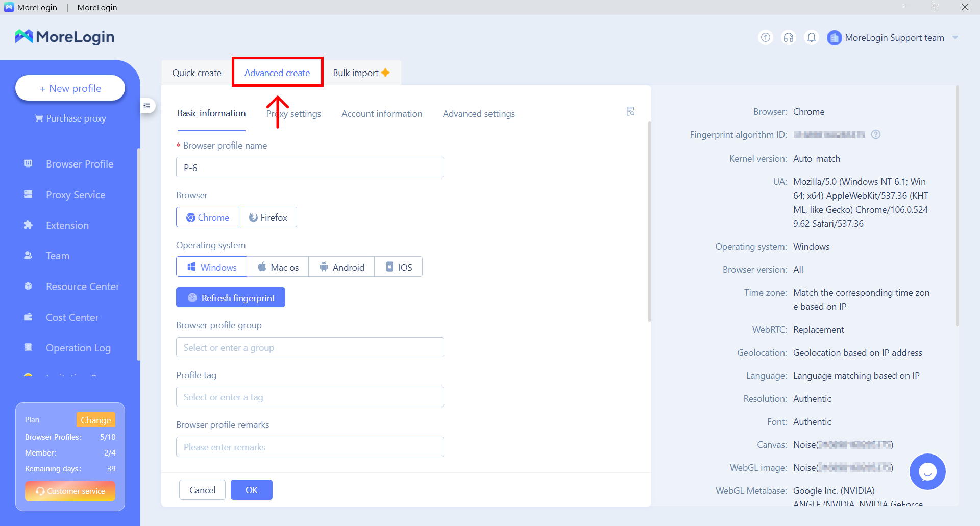The image size is (980, 526).
Task: Click the New profile button
Action: [70, 88]
